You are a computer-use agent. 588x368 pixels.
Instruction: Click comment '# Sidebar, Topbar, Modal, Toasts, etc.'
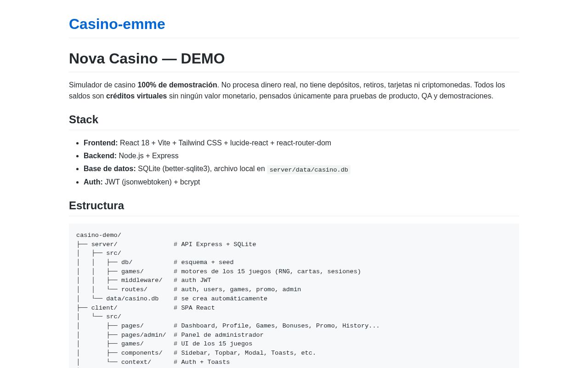[x=245, y=353]
